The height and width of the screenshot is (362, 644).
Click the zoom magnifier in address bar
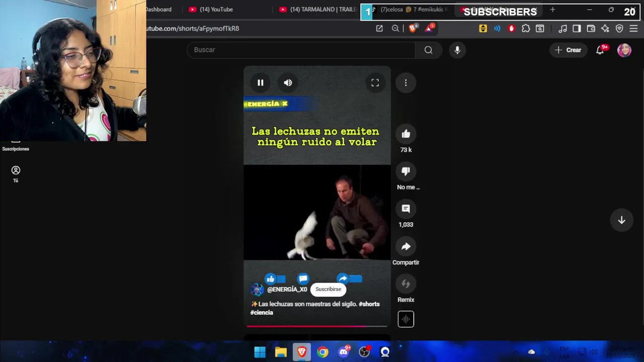click(395, 29)
